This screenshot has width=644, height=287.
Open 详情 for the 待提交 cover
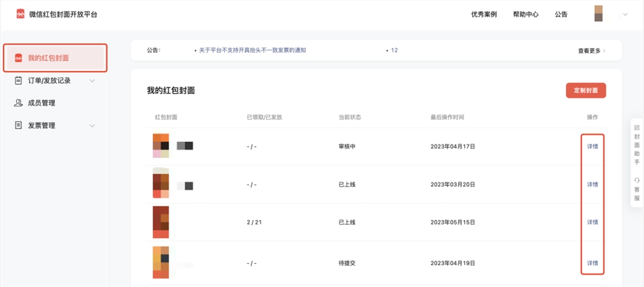pyautogui.click(x=592, y=263)
